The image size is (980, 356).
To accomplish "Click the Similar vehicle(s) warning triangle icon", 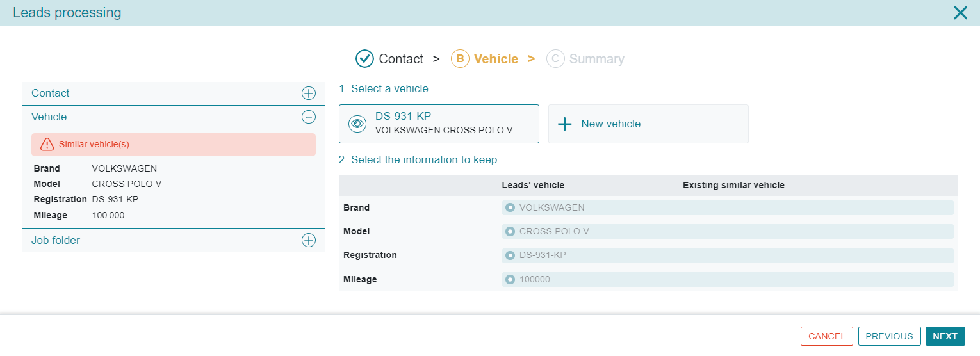I will [47, 145].
